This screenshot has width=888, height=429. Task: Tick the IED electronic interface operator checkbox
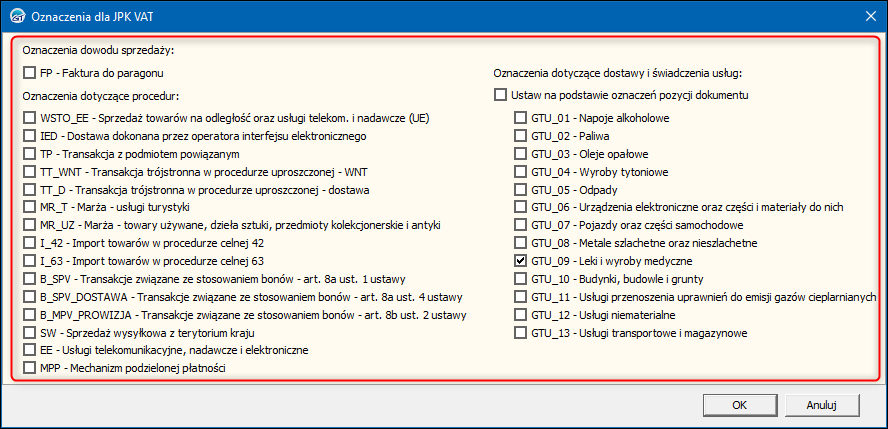[29, 136]
